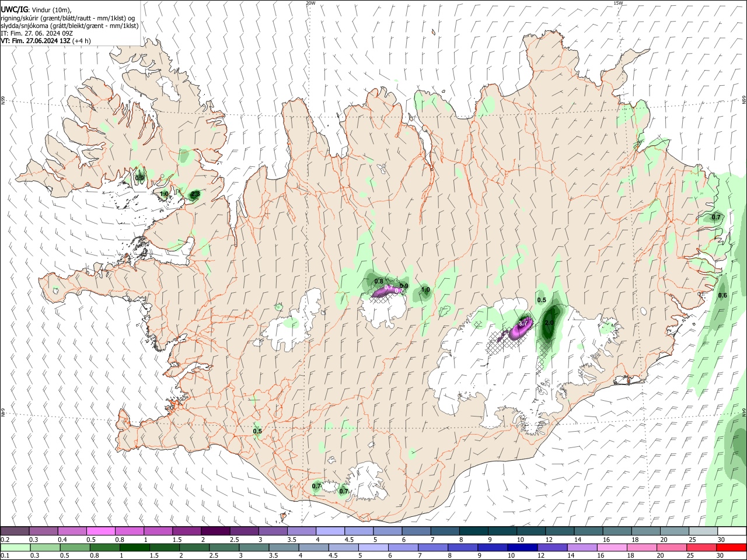Click the '0.5' value in southwest Iceland
The height and width of the screenshot is (560, 747).
coord(257,431)
